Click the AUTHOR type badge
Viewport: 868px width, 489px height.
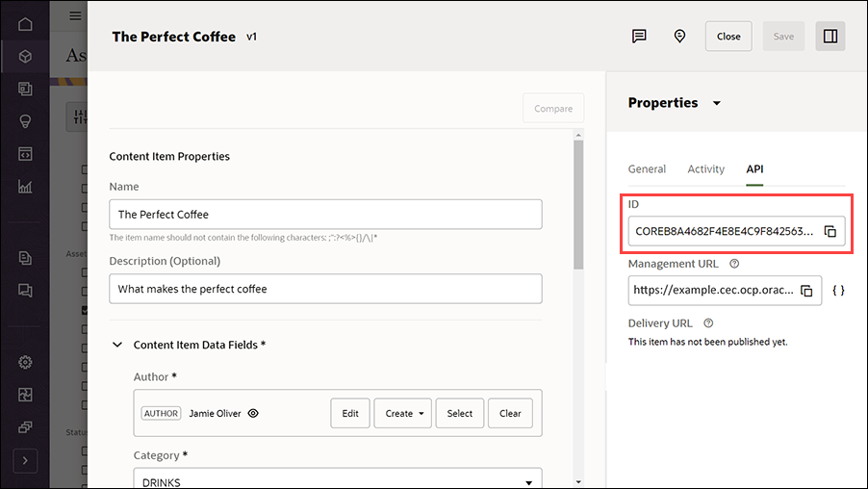[x=161, y=413]
